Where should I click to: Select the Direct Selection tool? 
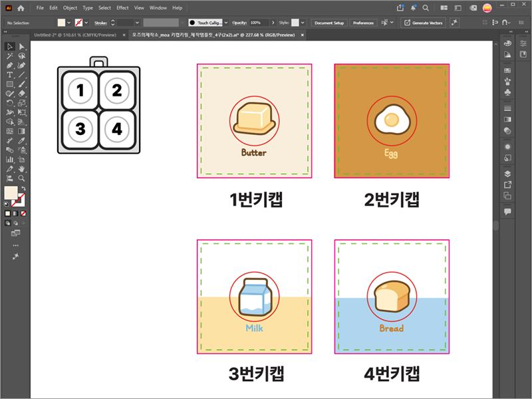[22, 47]
